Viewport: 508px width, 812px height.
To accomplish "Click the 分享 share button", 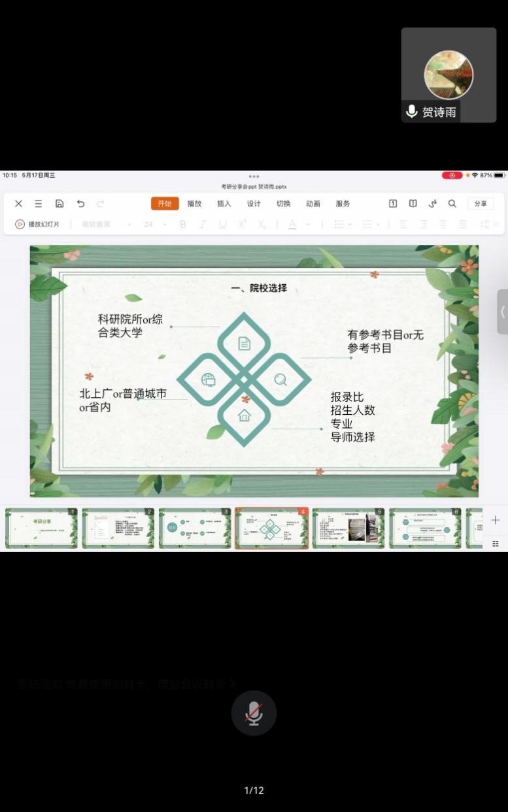I will tap(481, 204).
